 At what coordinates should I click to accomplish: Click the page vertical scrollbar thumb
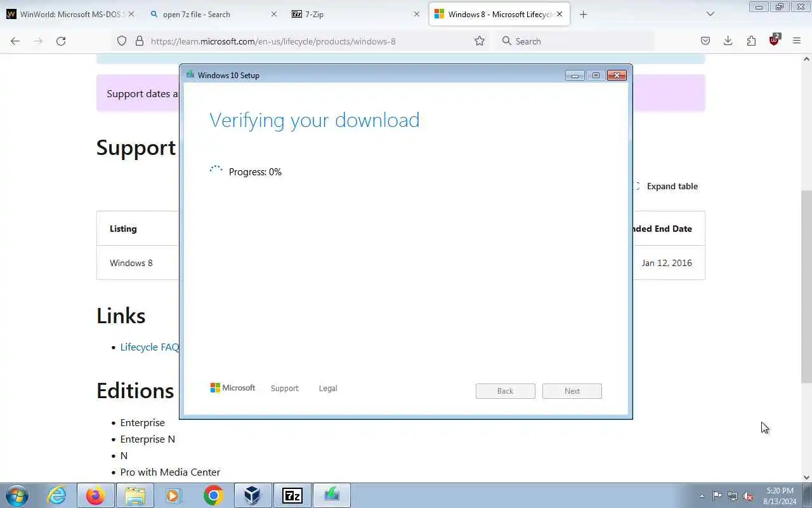(x=806, y=286)
